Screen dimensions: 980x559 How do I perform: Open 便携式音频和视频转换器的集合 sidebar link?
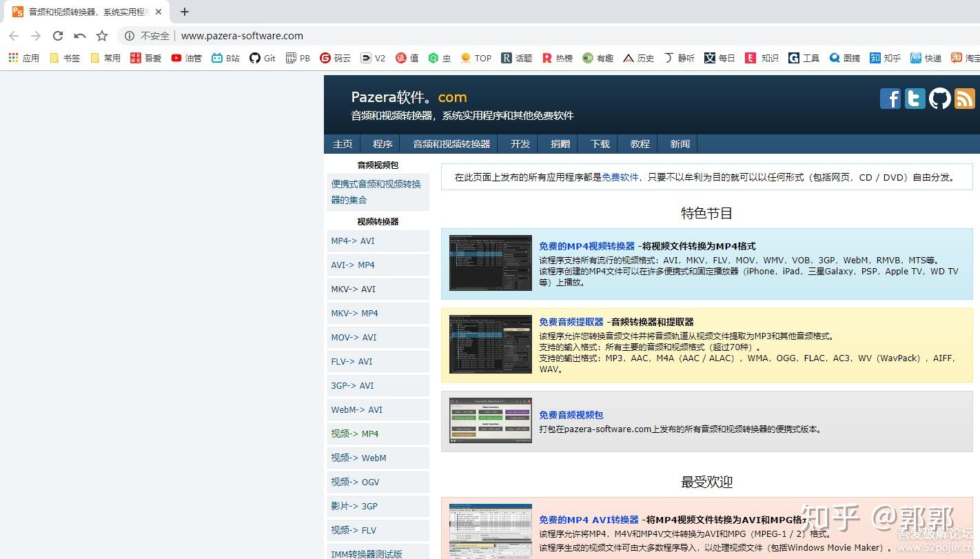(x=378, y=192)
